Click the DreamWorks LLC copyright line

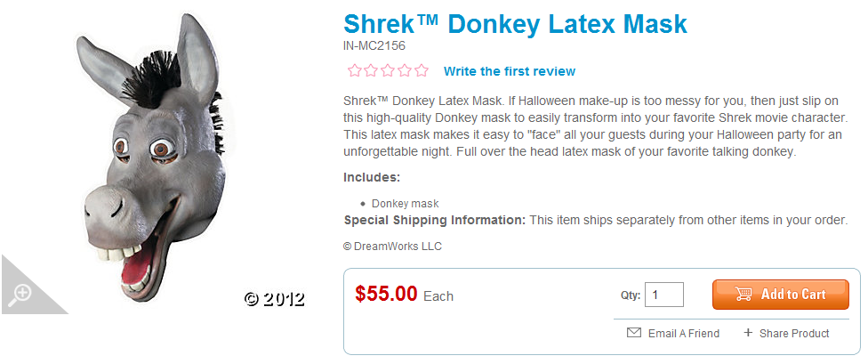tap(392, 247)
